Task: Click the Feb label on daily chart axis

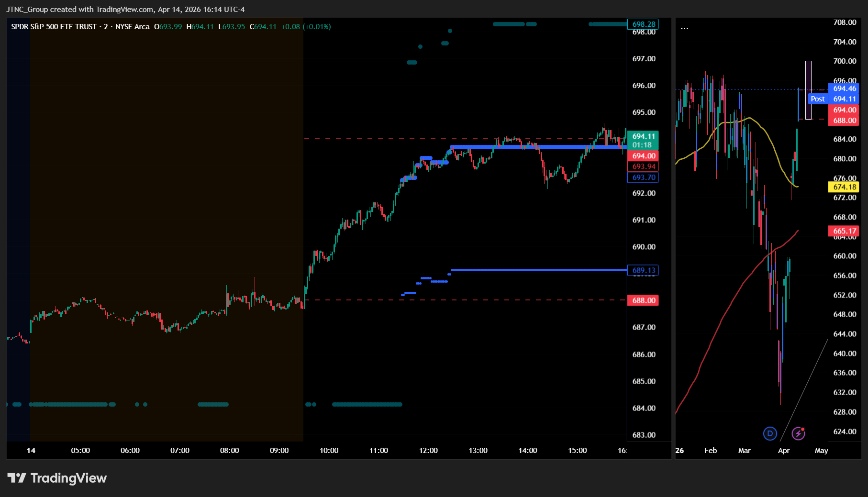Action: [x=711, y=451]
